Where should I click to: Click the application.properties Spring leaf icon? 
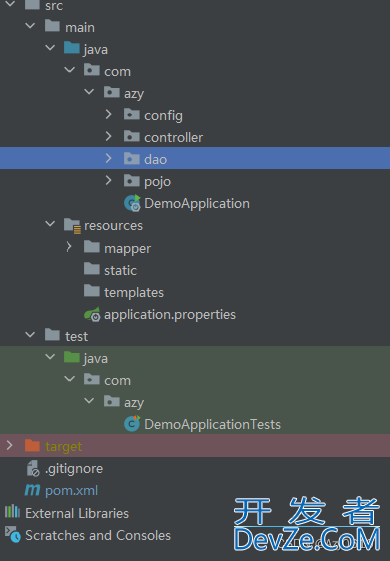(x=92, y=314)
